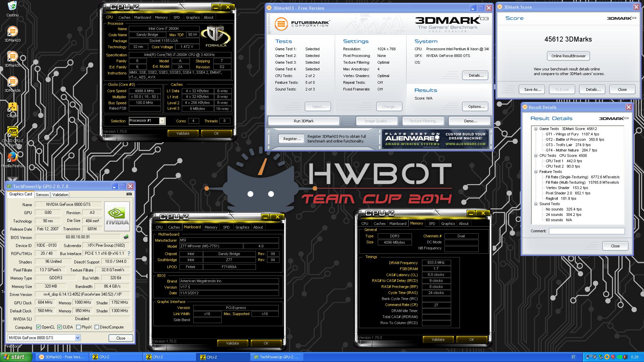The height and width of the screenshot is (362, 644).
Task: Collapse the Sound Tests tree node
Action: pos(536,204)
